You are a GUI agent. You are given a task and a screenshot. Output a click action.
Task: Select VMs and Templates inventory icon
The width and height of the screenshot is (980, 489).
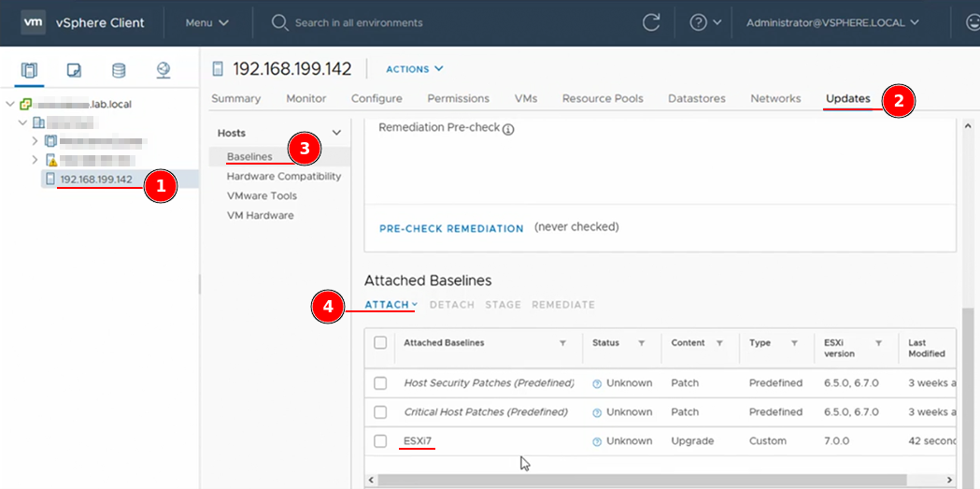(x=74, y=70)
